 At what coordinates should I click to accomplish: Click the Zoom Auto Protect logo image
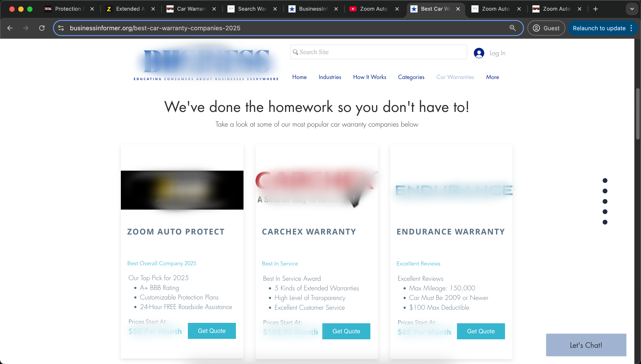[182, 190]
